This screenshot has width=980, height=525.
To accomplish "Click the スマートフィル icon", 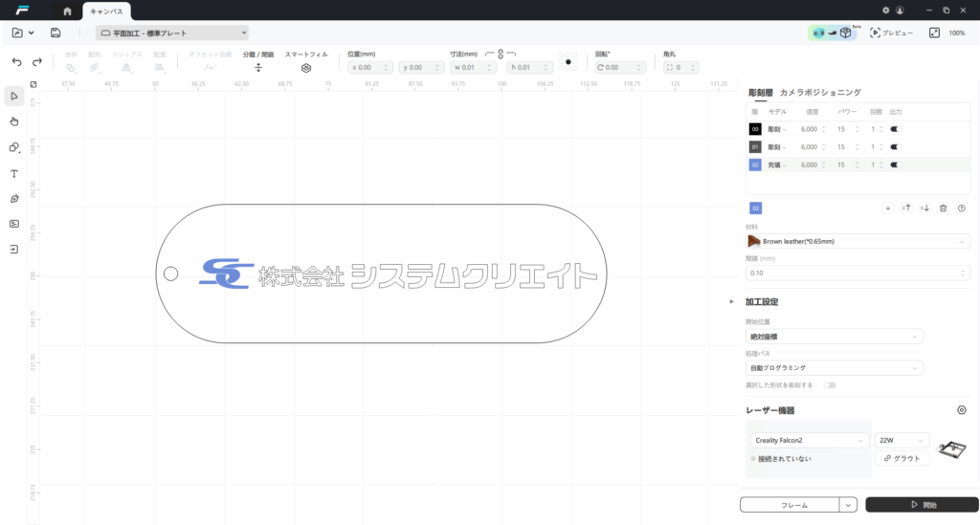I will pyautogui.click(x=306, y=68).
